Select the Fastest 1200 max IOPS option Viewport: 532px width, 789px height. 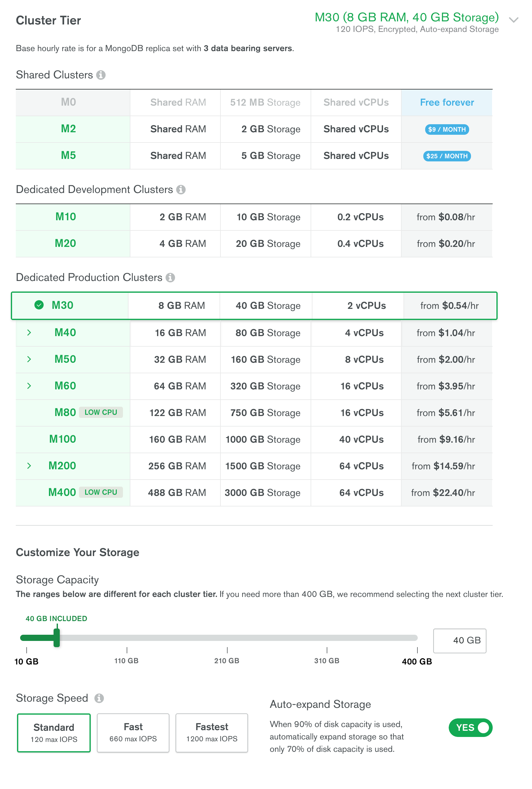[212, 733]
